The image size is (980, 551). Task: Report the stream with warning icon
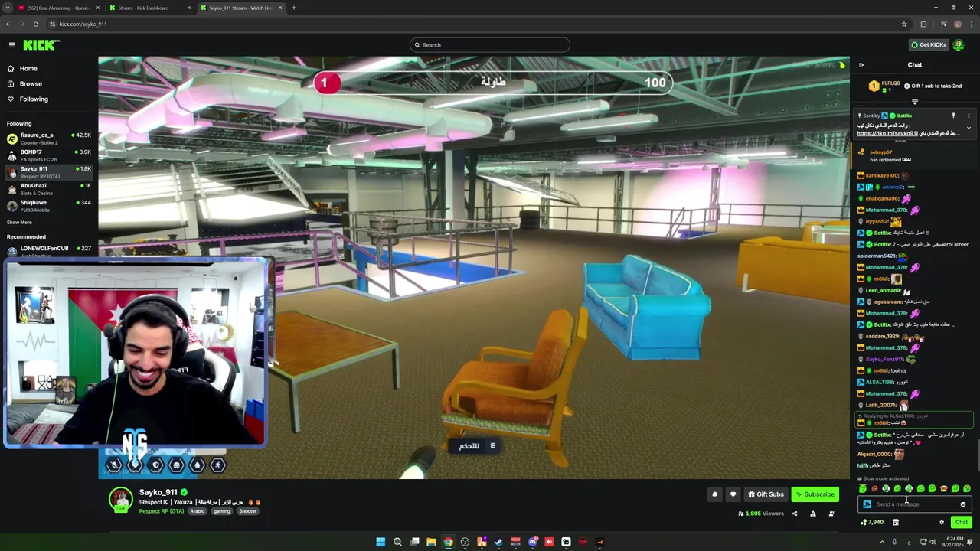[x=813, y=514]
